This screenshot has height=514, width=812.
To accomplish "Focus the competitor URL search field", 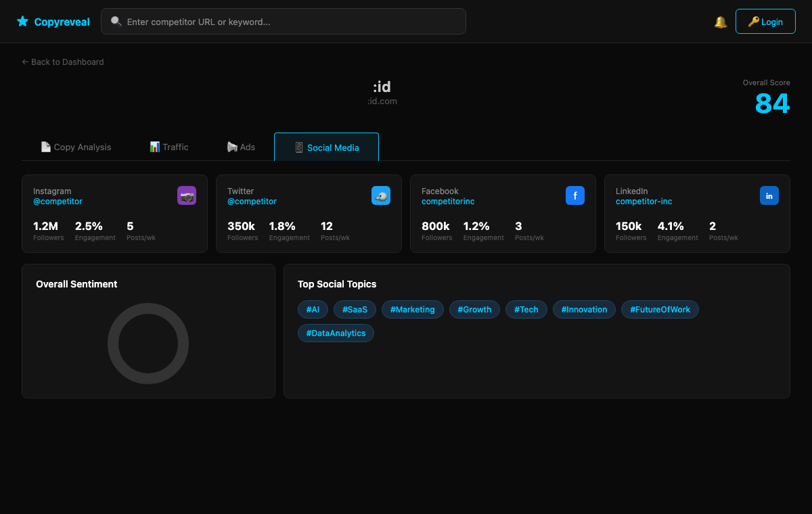I will (284, 22).
